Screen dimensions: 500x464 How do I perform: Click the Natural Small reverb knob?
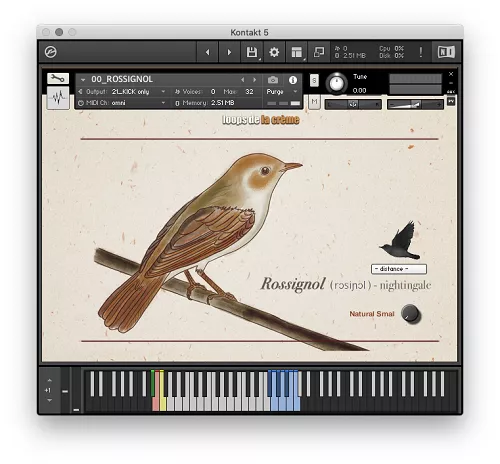click(x=411, y=314)
